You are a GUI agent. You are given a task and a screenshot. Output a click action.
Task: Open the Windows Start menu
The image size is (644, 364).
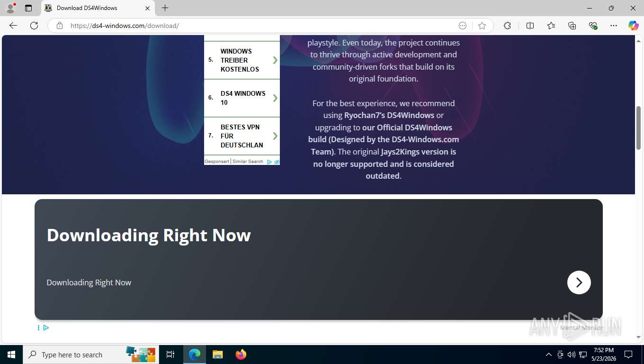pos(11,355)
